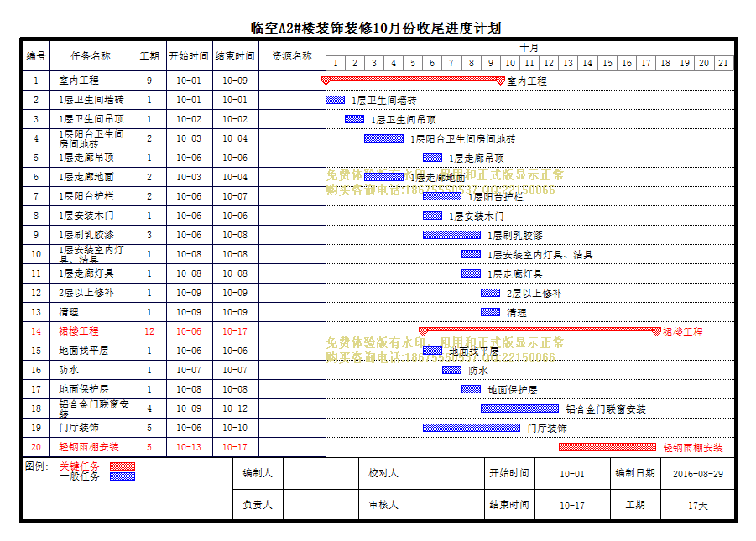
Task: Click day 7 in the timeline header
Action: (x=451, y=63)
